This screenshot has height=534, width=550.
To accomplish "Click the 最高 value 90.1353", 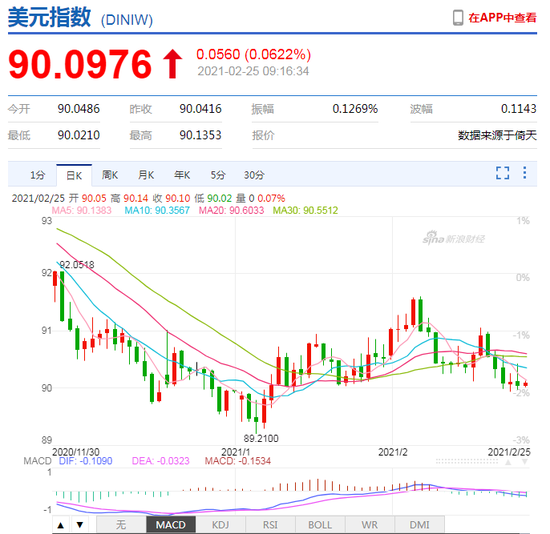I will click(x=201, y=135).
